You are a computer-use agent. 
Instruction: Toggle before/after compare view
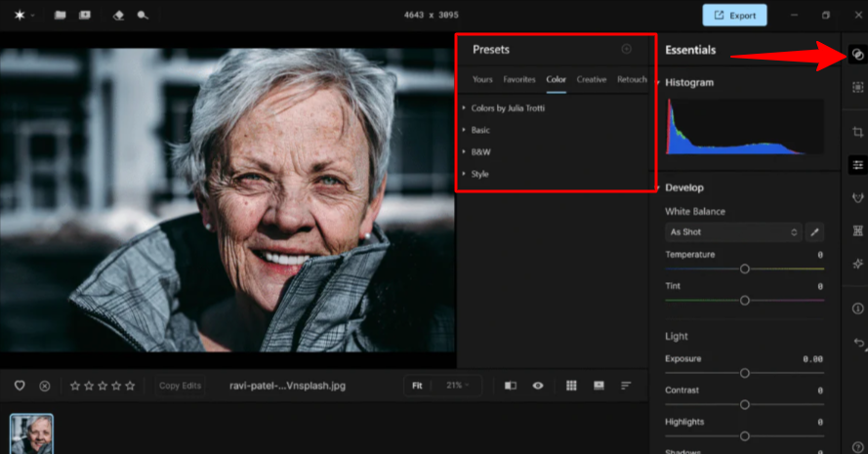click(510, 386)
